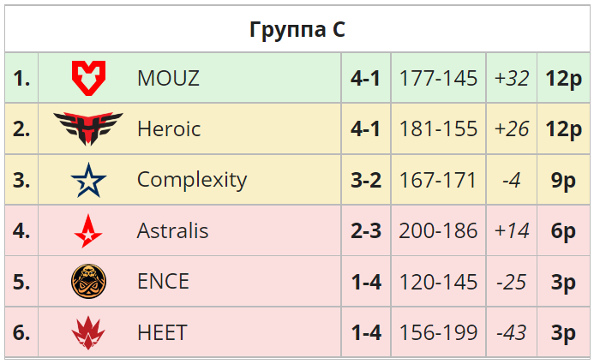The width and height of the screenshot is (594, 364).
Task: Click the Complexity star logo
Action: [88, 180]
